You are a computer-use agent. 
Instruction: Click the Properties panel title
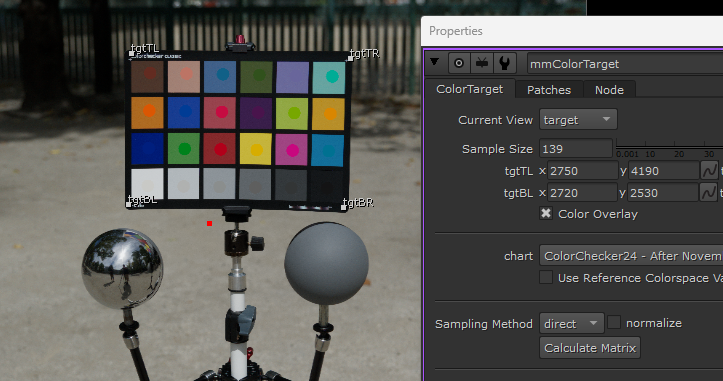point(456,31)
